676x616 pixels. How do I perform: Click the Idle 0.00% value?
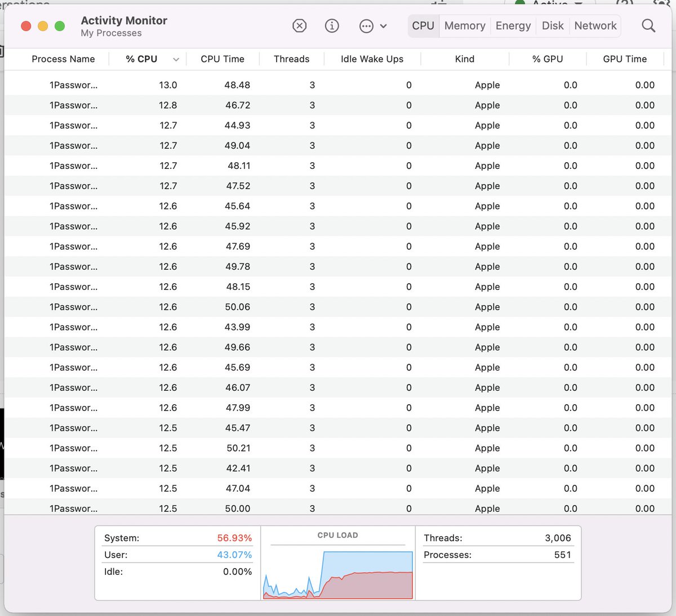coord(237,572)
